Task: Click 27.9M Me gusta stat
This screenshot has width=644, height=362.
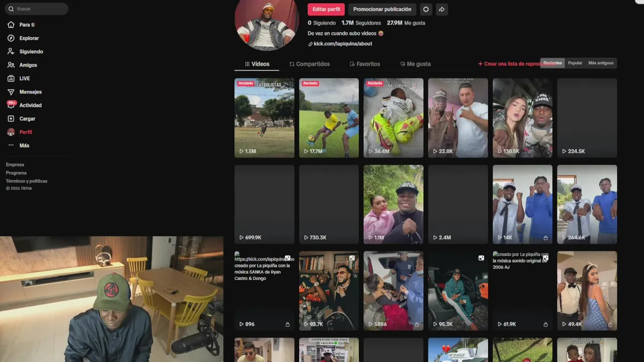Action: tap(406, 23)
